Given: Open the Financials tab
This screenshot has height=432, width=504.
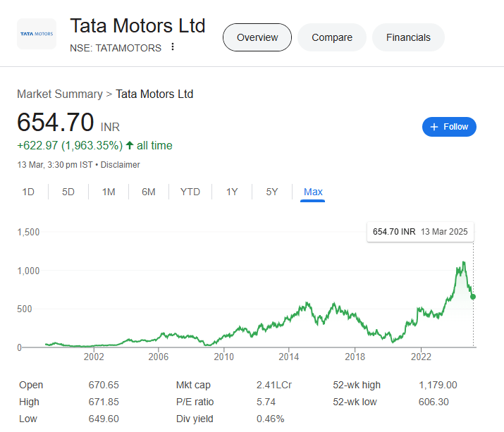Looking at the screenshot, I should [408, 37].
